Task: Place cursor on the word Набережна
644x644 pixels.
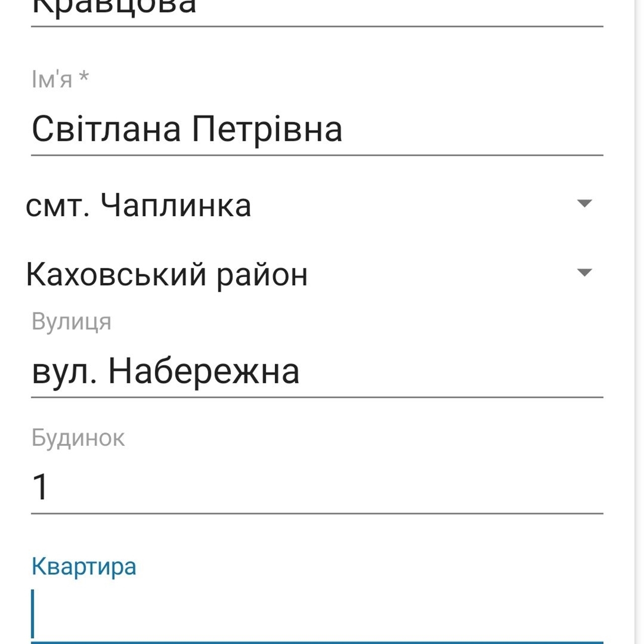Action: (204, 372)
